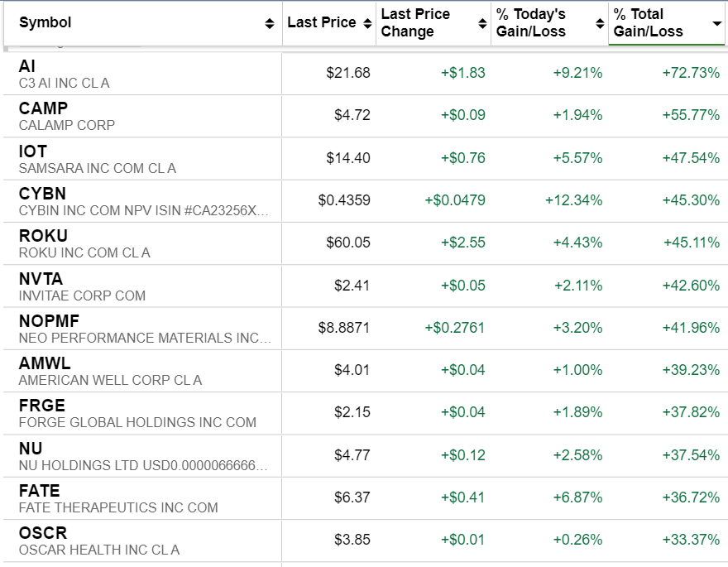Toggle descending arrow on % Total Gain/Loss column

pos(716,23)
